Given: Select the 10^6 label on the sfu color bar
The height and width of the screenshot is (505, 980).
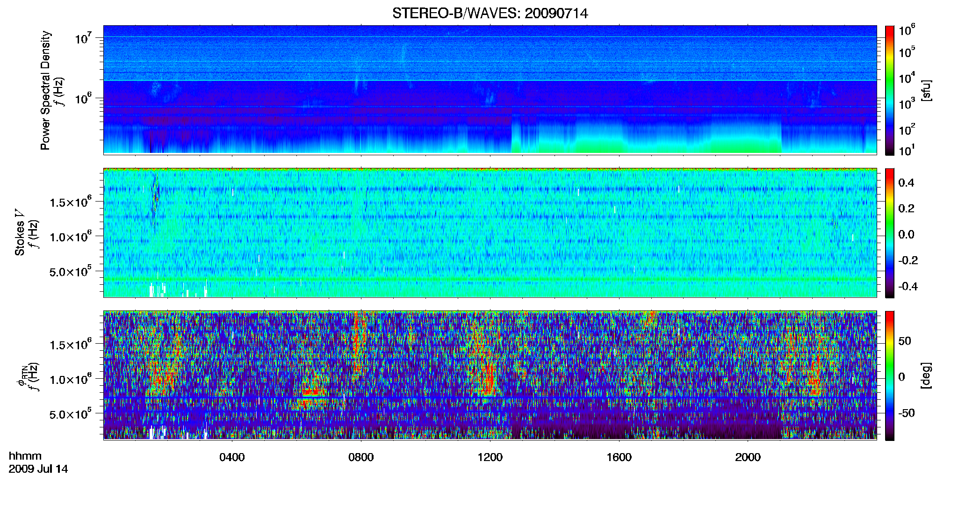Looking at the screenshot, I should click(907, 30).
